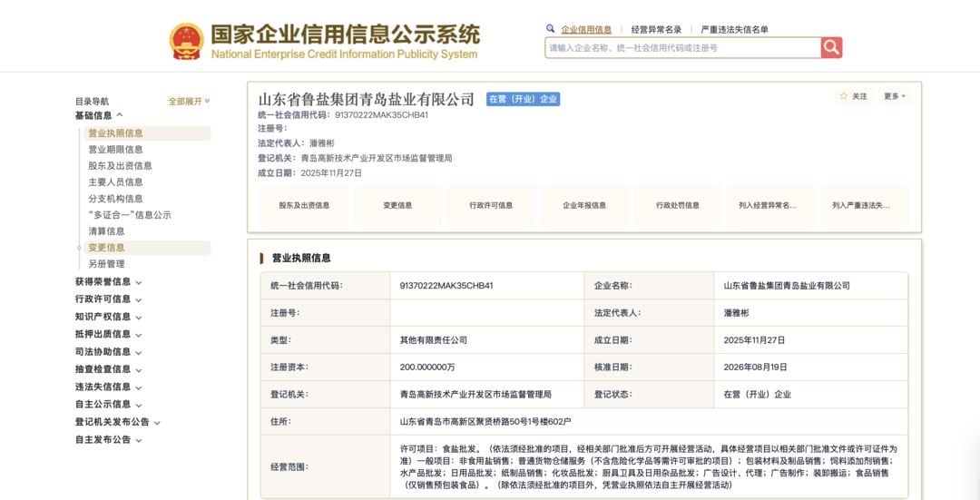
Task: Open 清算信息 in the sidebar
Action: [106, 231]
